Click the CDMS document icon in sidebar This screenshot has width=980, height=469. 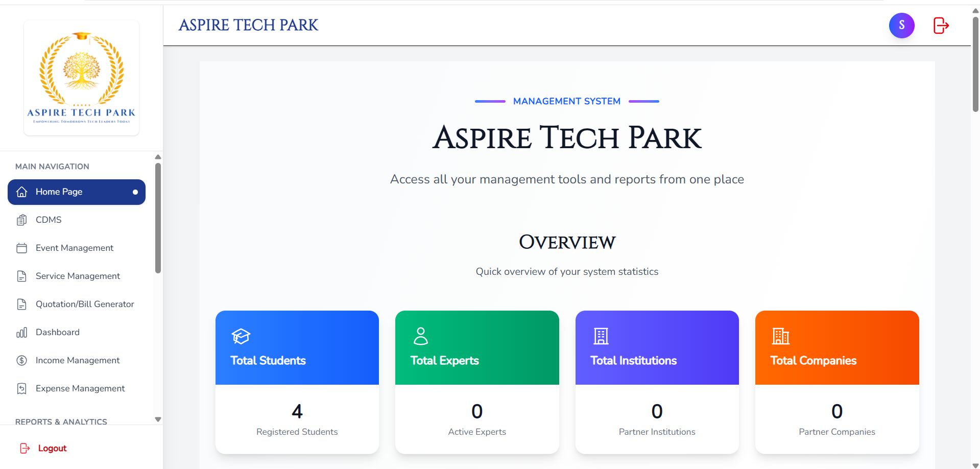pyautogui.click(x=21, y=220)
